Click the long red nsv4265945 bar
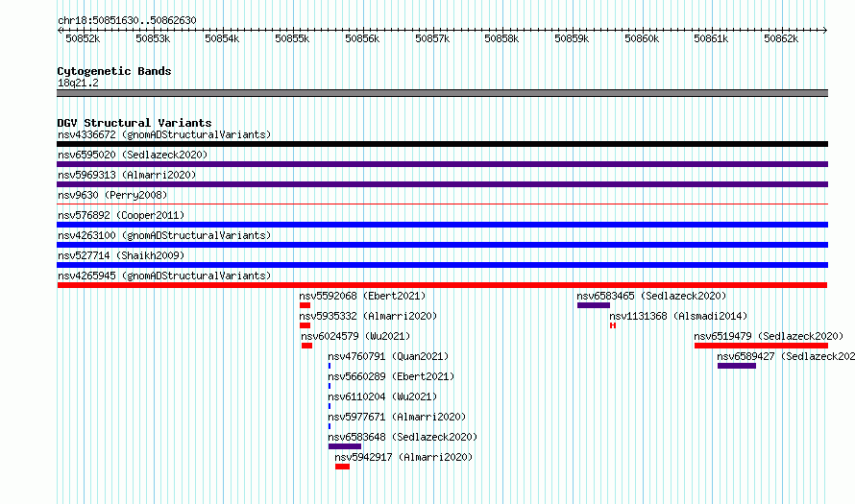 tap(442, 285)
